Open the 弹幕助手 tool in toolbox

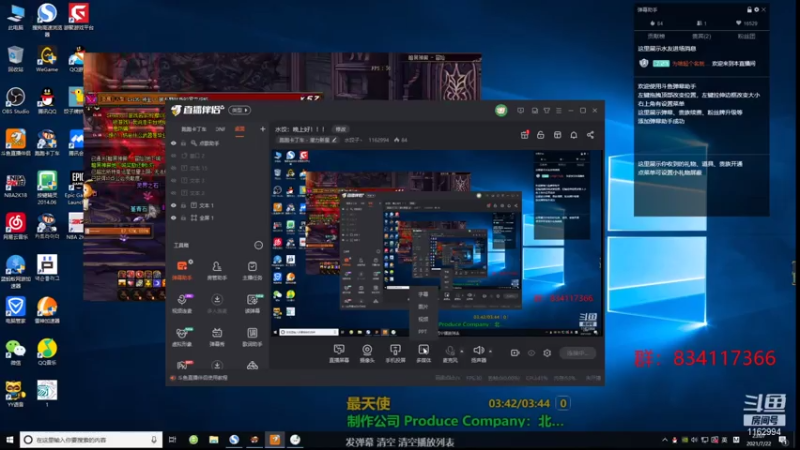point(182,270)
